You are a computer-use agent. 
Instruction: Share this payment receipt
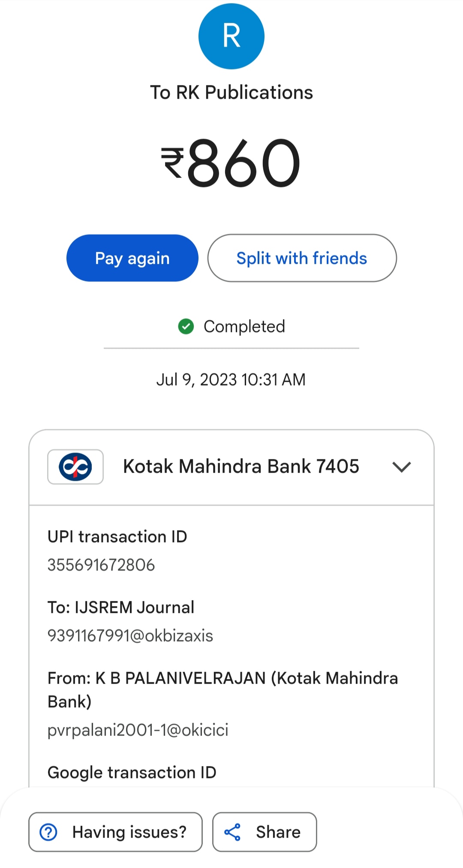tap(265, 832)
